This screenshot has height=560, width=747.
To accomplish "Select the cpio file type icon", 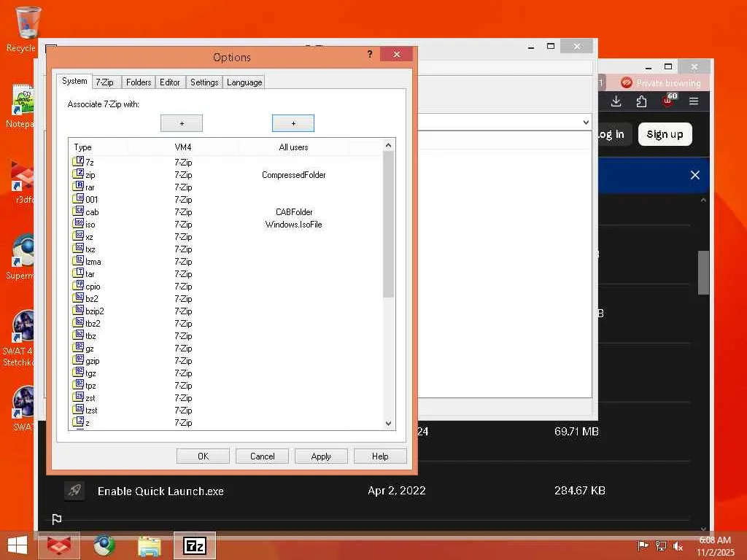I will [x=78, y=285].
